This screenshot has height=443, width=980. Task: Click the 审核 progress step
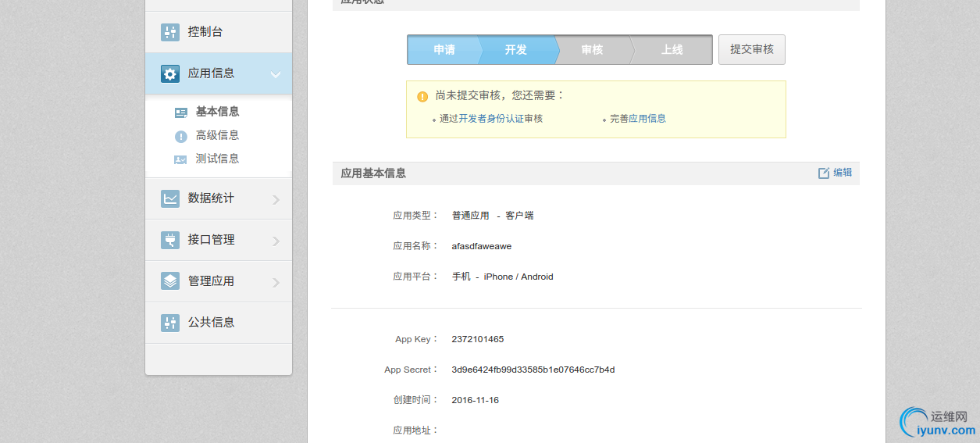point(593,49)
